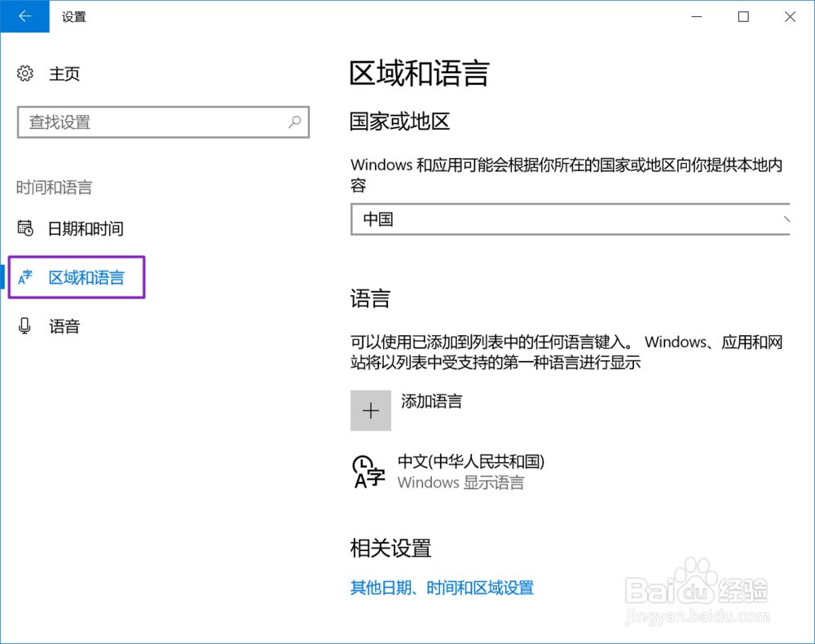
Task: Click the magnifier icon in the search box
Action: coord(294,121)
